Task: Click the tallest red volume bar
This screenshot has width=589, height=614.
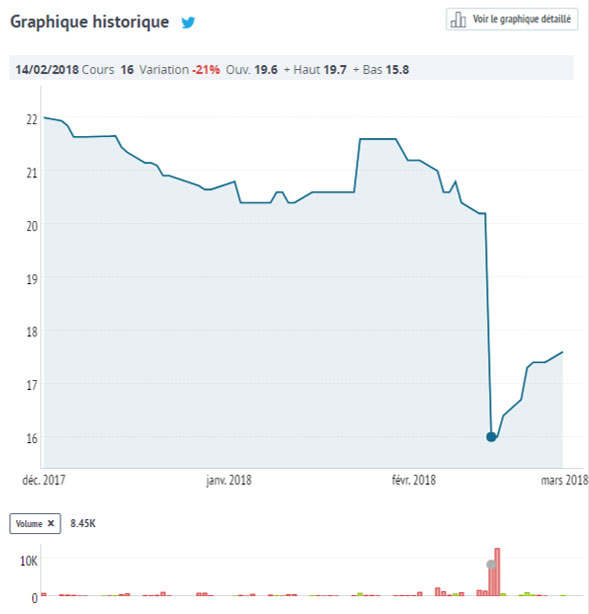Action: pos(497,572)
